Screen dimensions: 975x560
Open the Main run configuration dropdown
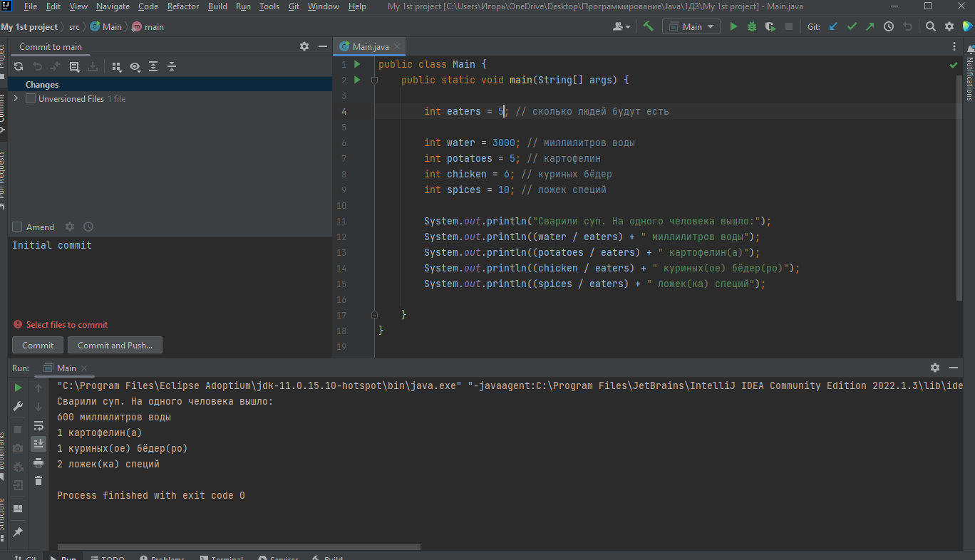691,26
